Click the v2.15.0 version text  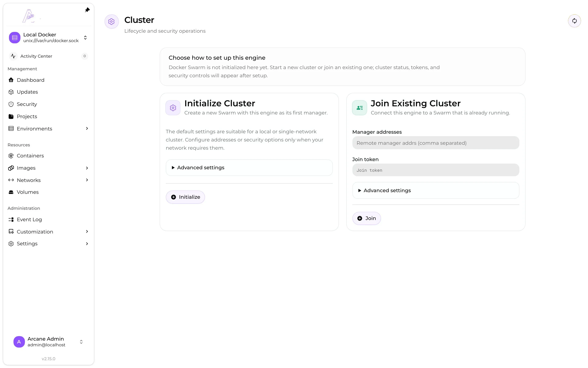pyautogui.click(x=48, y=359)
